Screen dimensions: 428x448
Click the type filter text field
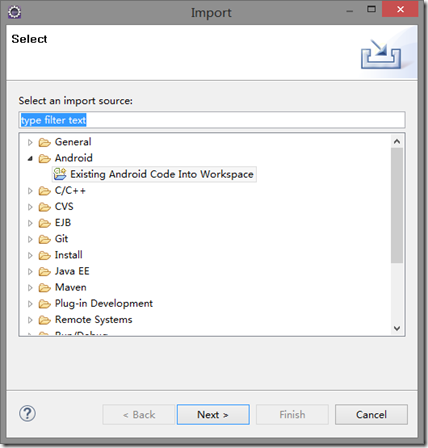tap(212, 120)
